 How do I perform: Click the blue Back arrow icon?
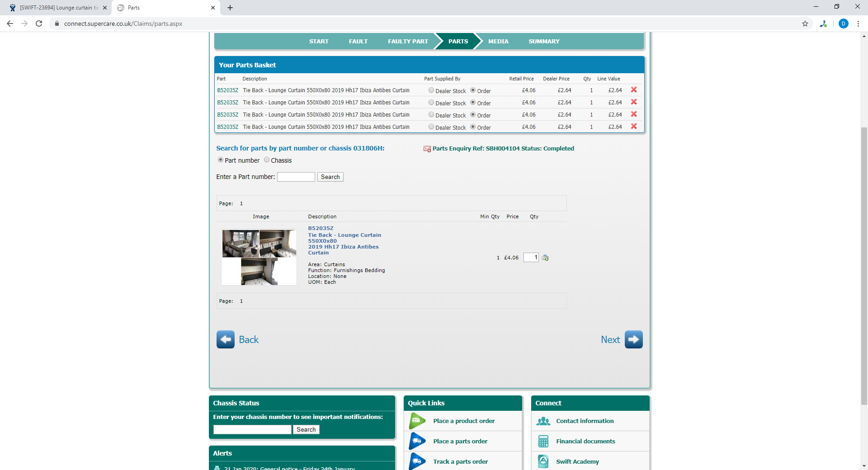pyautogui.click(x=226, y=339)
